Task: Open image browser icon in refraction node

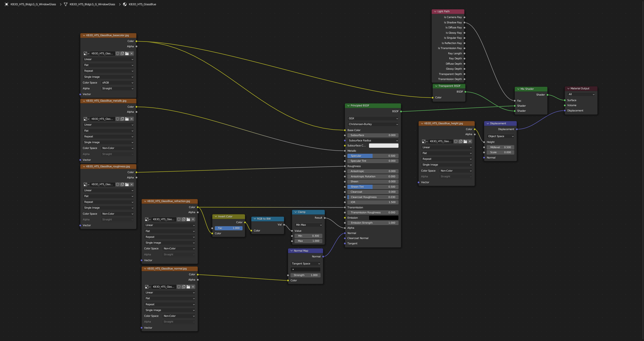Action: 147,219
